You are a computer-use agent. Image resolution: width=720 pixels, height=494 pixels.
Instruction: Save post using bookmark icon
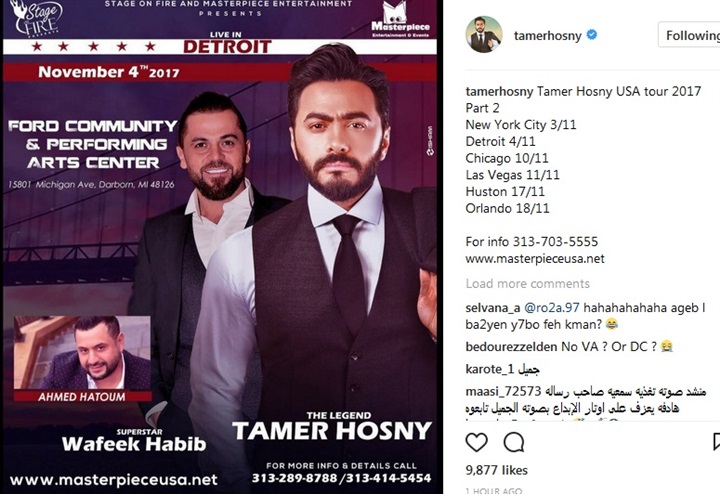(x=716, y=442)
